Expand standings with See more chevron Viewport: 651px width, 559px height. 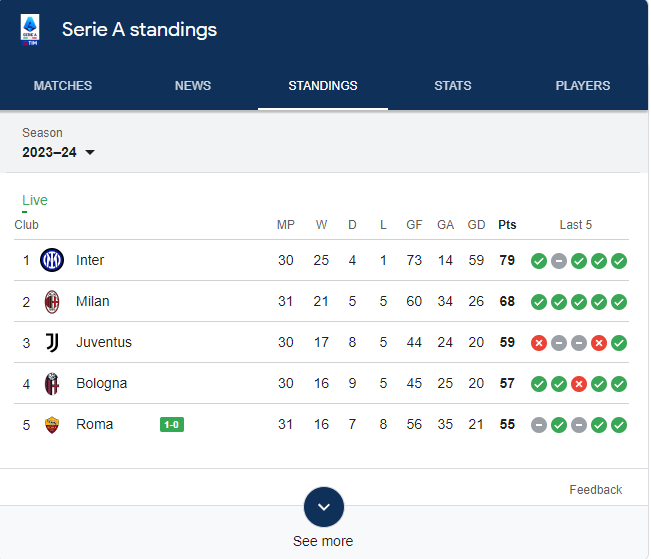[x=324, y=507]
